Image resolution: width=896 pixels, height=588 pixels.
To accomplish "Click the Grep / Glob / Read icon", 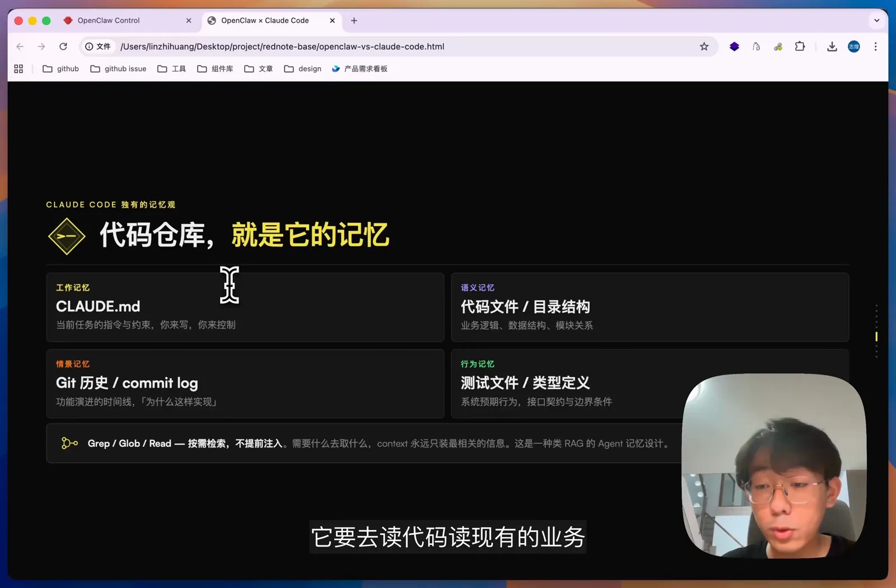I will coord(69,444).
